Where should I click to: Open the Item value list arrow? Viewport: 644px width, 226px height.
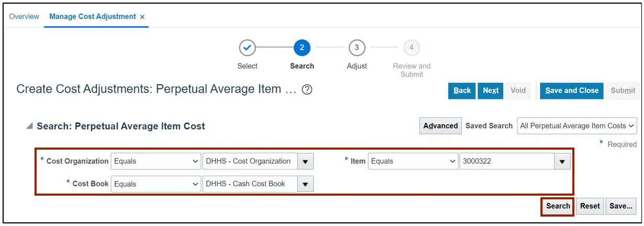562,162
